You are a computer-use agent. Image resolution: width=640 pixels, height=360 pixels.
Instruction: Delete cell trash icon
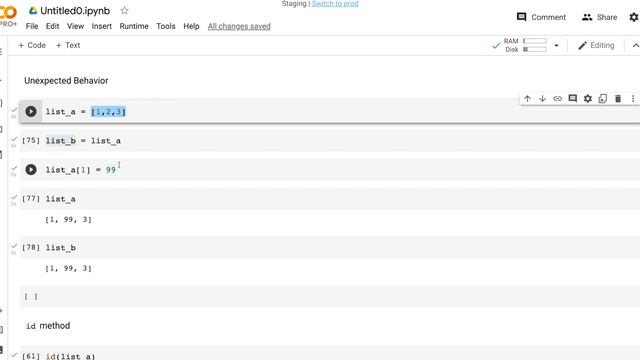point(618,98)
